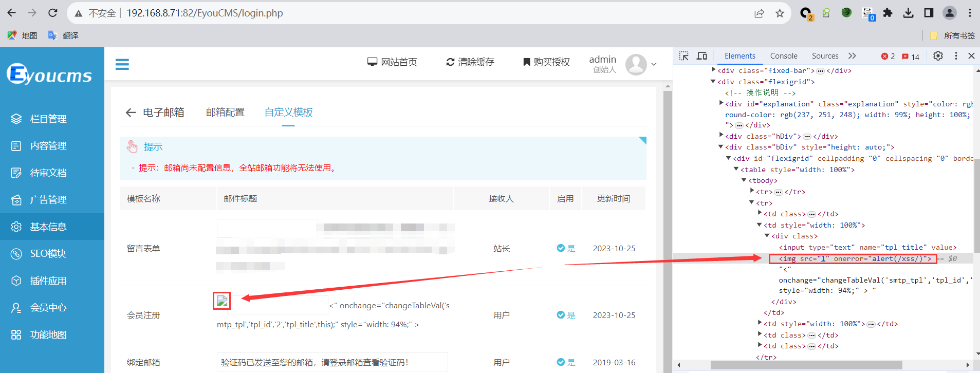Click the admin avatar picture
This screenshot has height=373, width=980.
coord(636,65)
